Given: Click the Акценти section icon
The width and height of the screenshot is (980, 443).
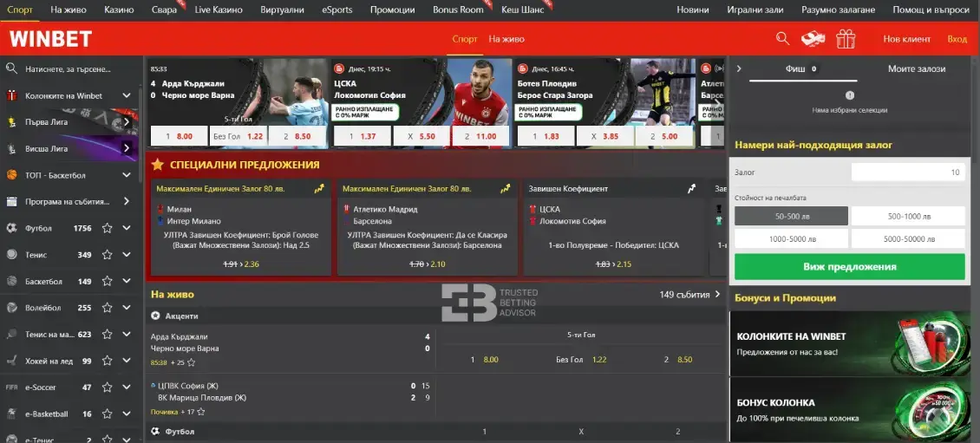Looking at the screenshot, I should coord(155,316).
